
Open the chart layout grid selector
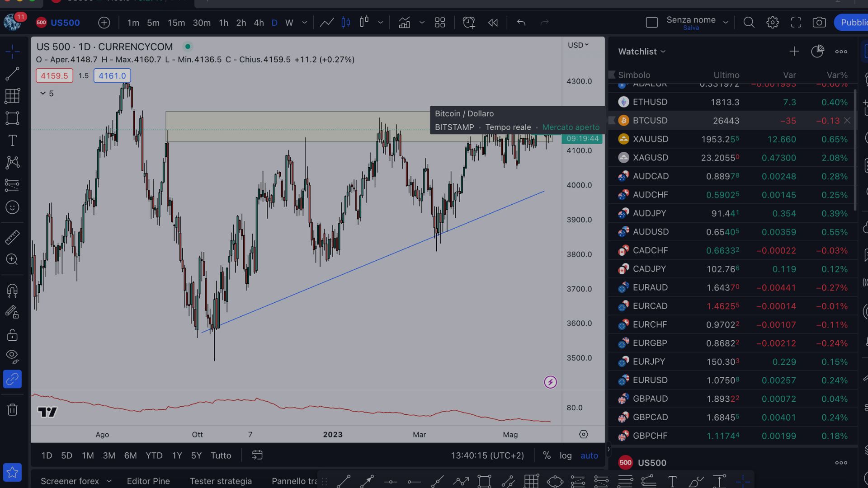pyautogui.click(x=440, y=23)
